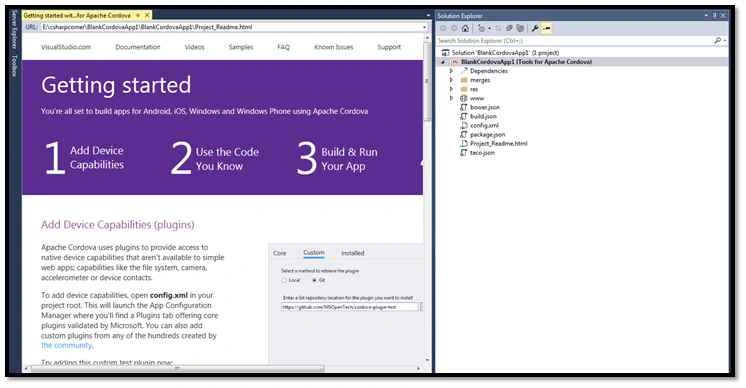The image size is (746, 388).
Task: Expand the www folder
Action: [452, 98]
